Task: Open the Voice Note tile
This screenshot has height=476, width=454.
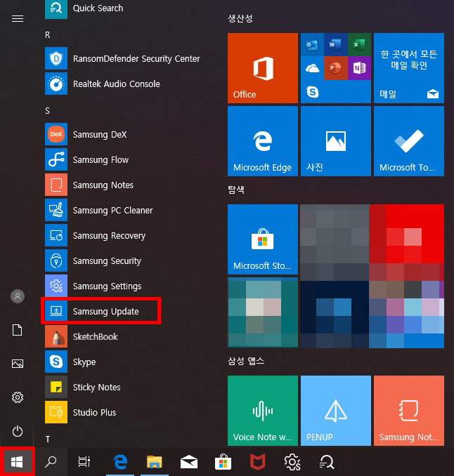Action: pos(263,411)
